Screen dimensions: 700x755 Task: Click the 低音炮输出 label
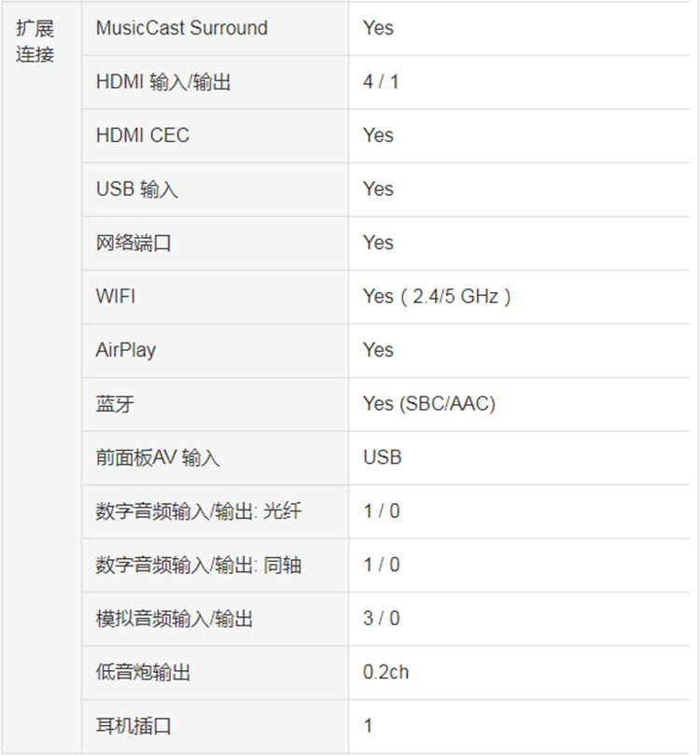(x=143, y=672)
